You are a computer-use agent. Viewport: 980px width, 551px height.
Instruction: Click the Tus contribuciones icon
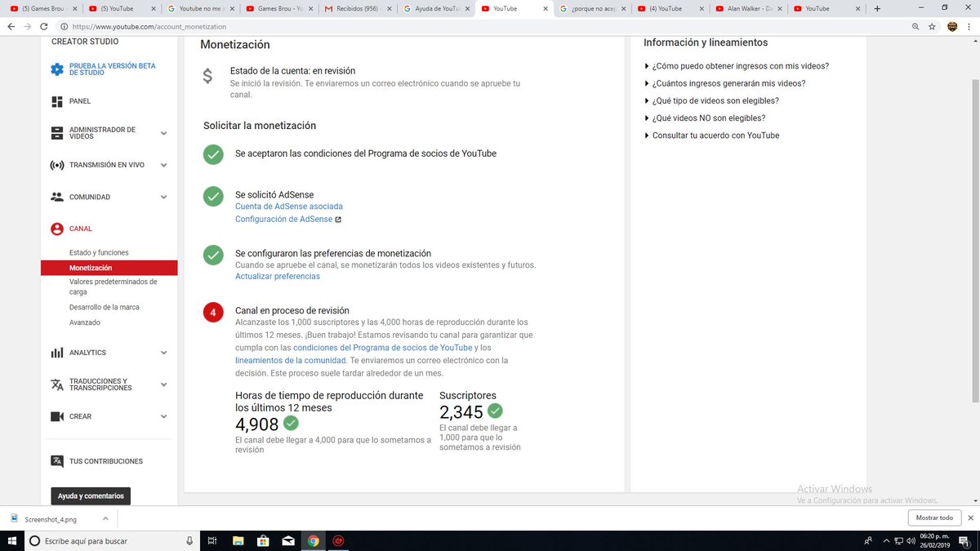tap(57, 461)
